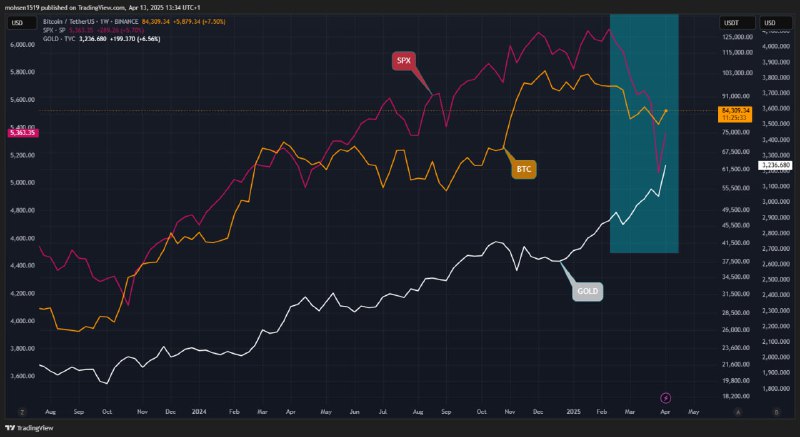This screenshot has height=437, width=800.
Task: Click the Z button on the time axis
Action: tap(22, 412)
